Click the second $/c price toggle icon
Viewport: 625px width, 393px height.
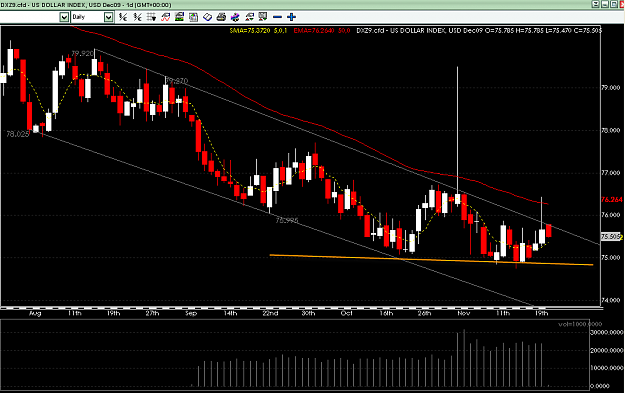[138, 17]
